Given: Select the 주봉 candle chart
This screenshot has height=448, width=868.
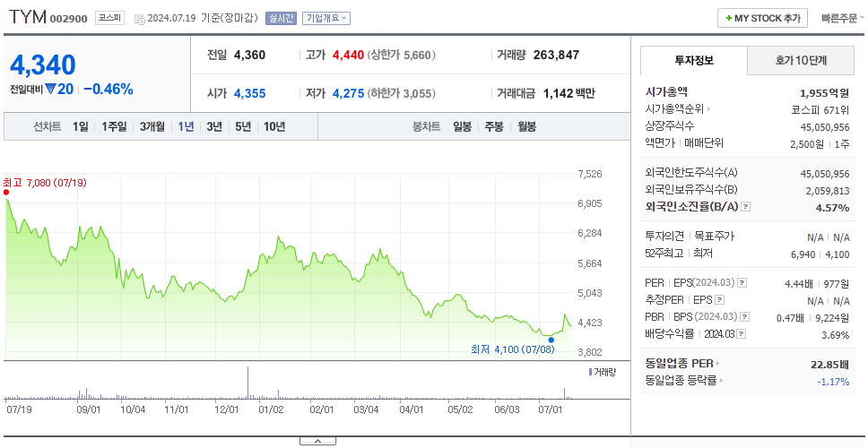Looking at the screenshot, I should tap(494, 126).
